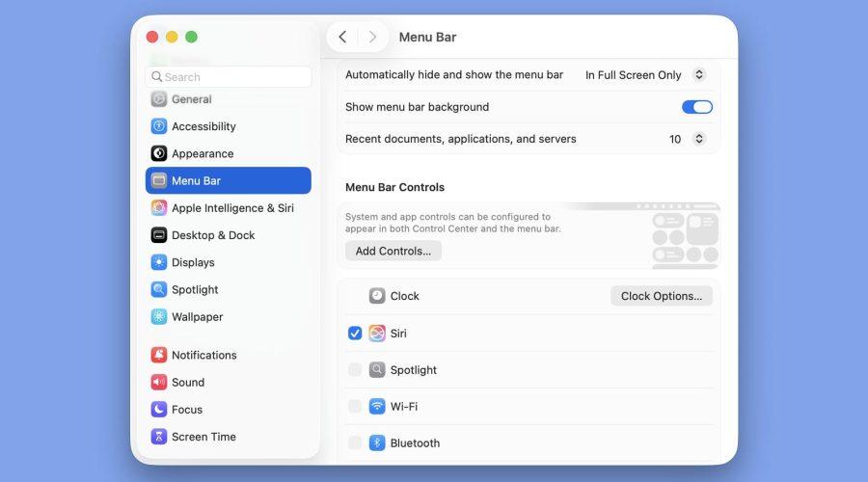Click 'Recent documents, applications, and servers' label
Viewport: 868px width, 482px height.
pyautogui.click(x=461, y=139)
